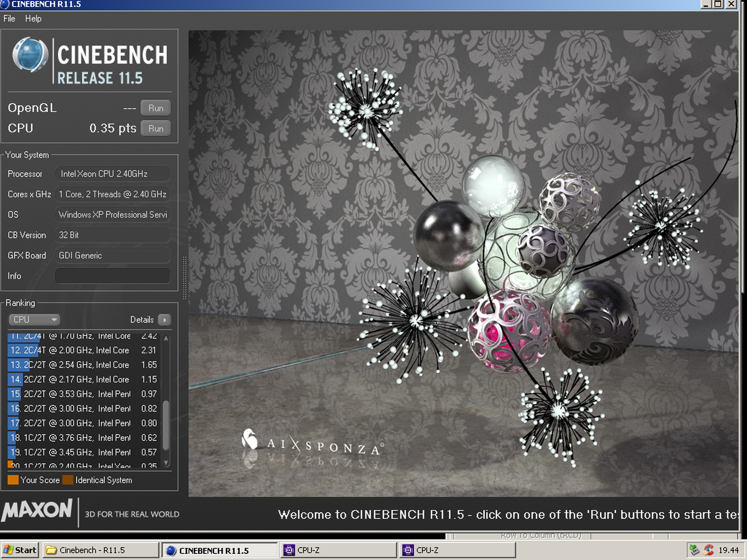Click the rendered scene preview image
The height and width of the screenshot is (560, 747).
[463, 263]
